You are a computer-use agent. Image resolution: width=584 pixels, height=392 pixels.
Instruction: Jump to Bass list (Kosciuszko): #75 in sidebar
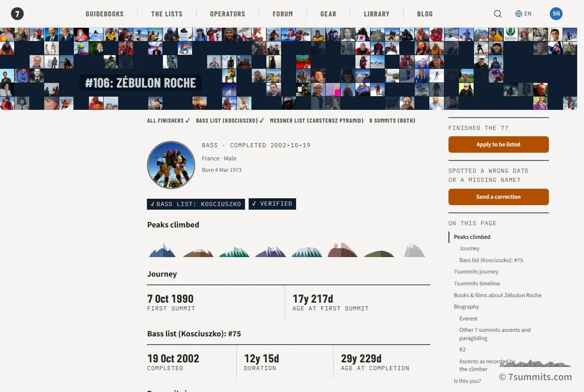coord(491,260)
